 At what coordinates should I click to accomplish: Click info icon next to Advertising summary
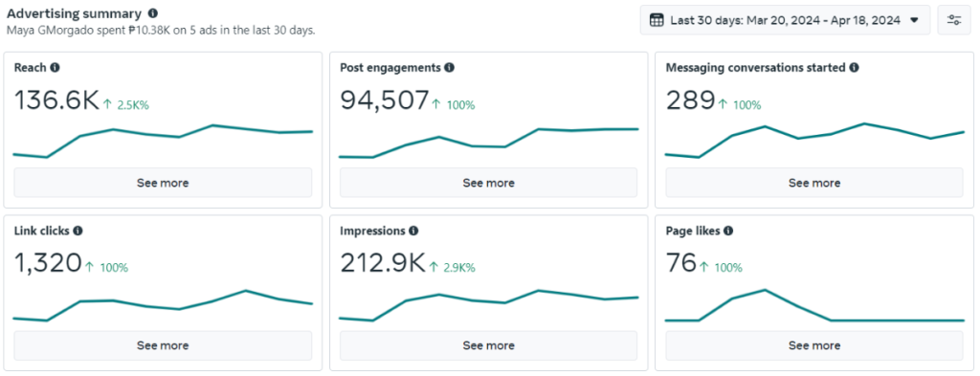(x=153, y=13)
